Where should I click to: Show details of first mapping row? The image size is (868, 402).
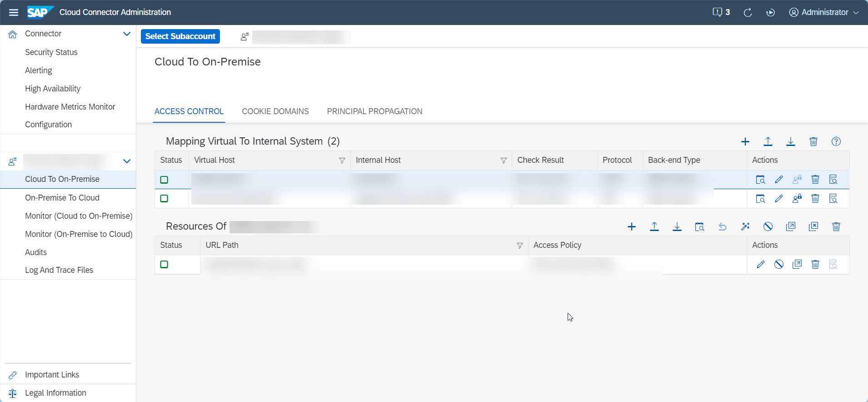tap(833, 180)
